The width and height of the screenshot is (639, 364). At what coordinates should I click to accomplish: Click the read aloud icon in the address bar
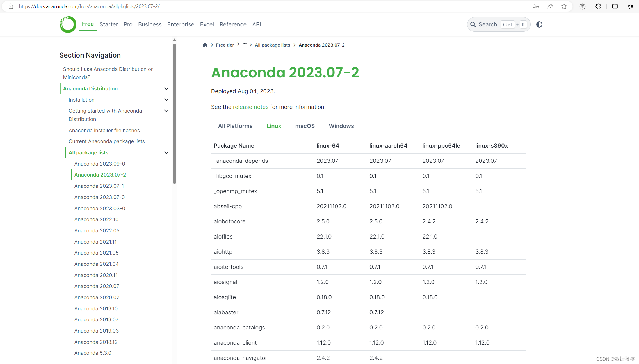[550, 6]
